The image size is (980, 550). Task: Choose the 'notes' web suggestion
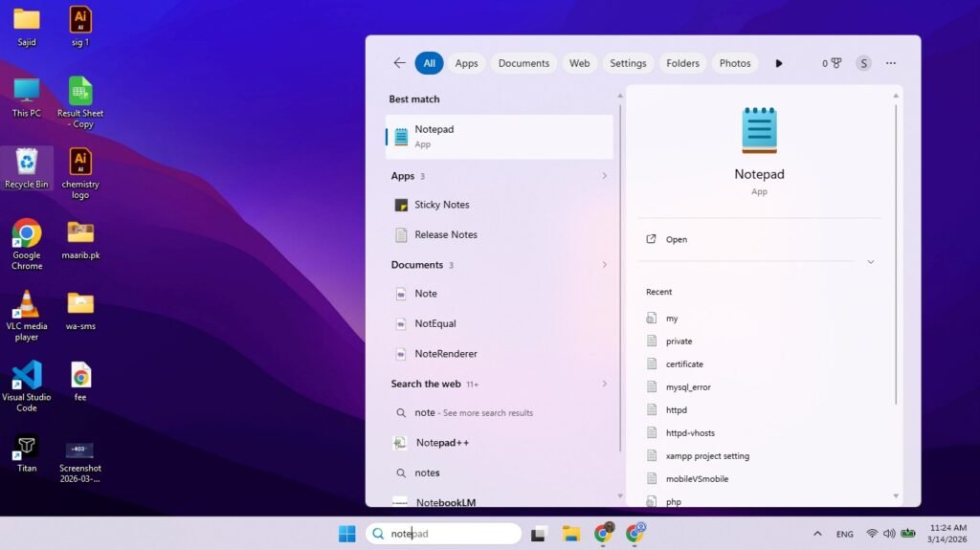click(500, 473)
